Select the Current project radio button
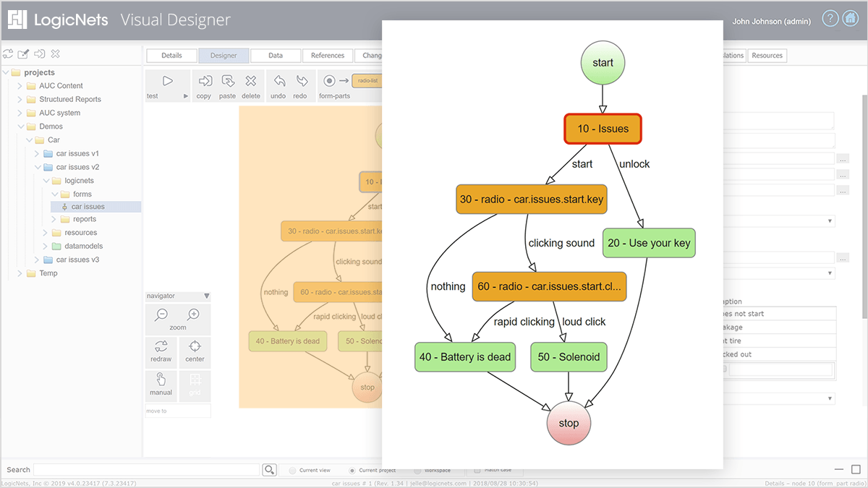This screenshot has height=488, width=868. [352, 470]
